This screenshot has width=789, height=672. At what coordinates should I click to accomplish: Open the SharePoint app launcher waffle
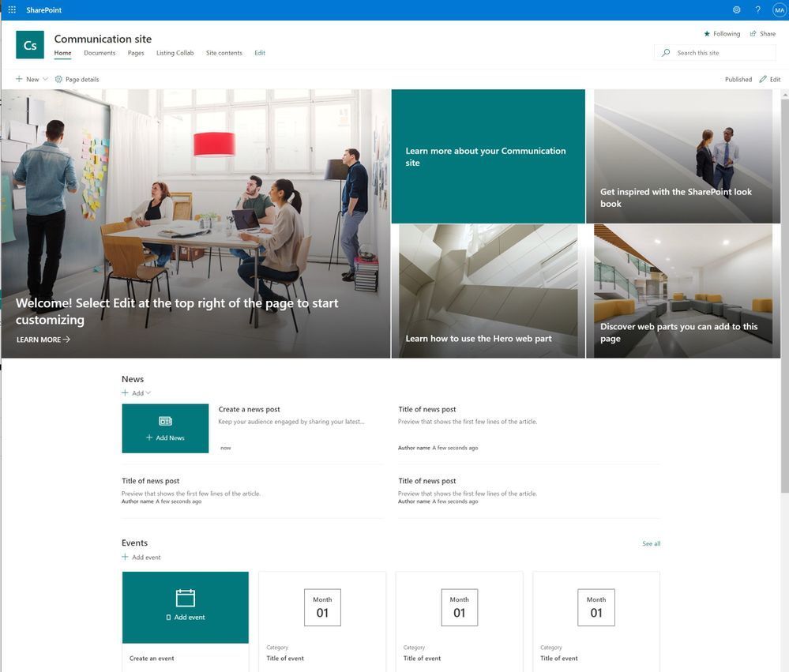[x=12, y=9]
